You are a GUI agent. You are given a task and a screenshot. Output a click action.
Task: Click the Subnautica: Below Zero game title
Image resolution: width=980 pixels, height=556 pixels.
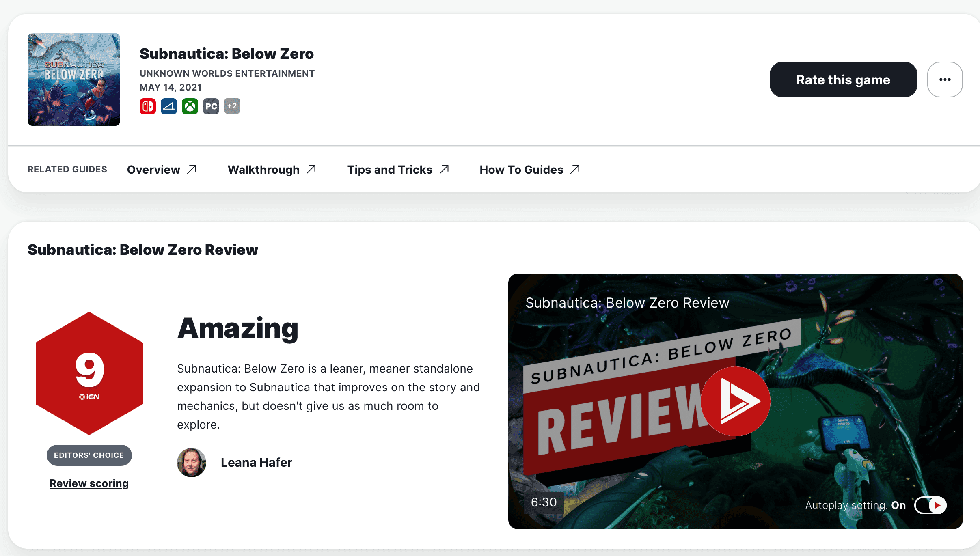point(227,54)
